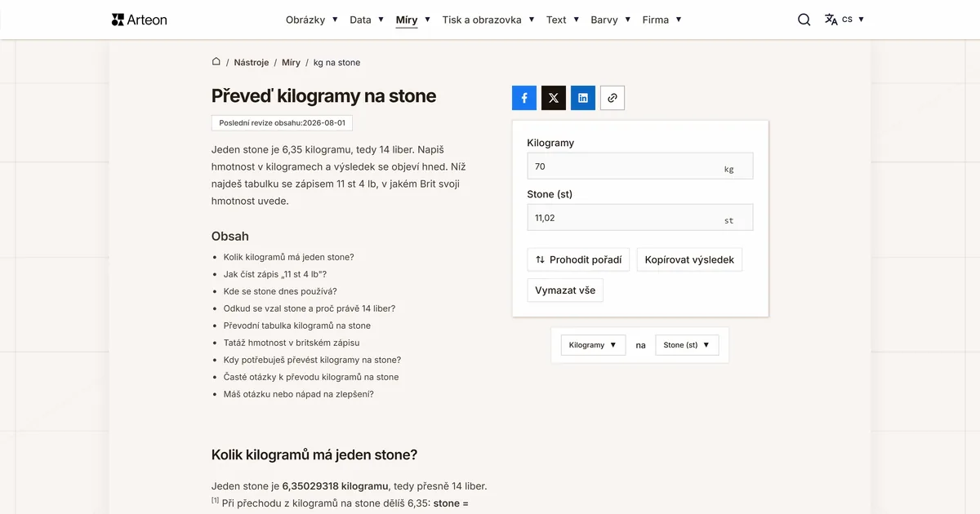Viewport: 980px width, 514px height.
Task: Click Vymazat vše button
Action: point(565,290)
